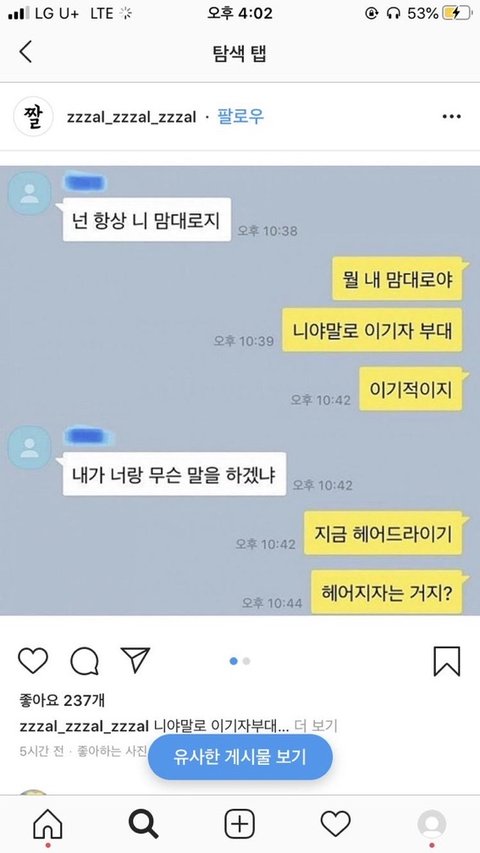
Task: Select second carousel page dot
Action: [247, 661]
